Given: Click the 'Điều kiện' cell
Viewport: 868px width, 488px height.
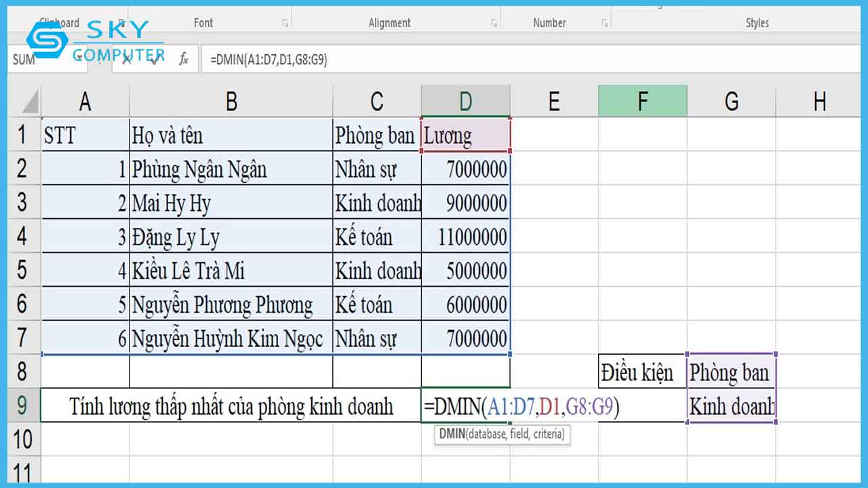Looking at the screenshot, I should 642,372.
